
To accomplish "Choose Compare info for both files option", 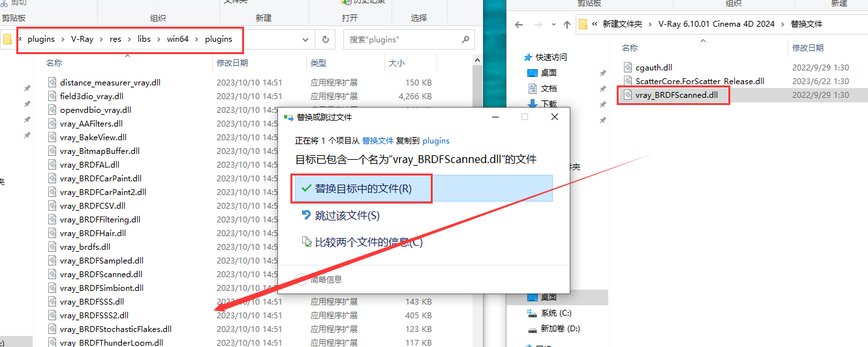I will tap(362, 242).
